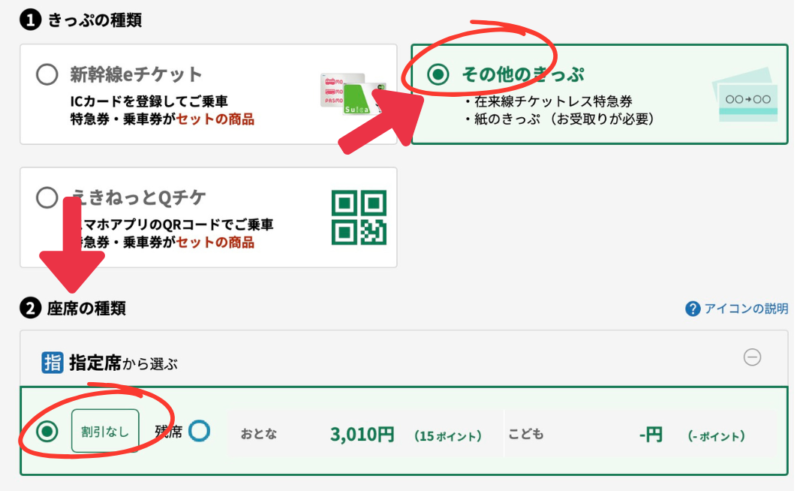Open the アイコンの説明 link
This screenshot has height=491, width=800.
point(746,309)
